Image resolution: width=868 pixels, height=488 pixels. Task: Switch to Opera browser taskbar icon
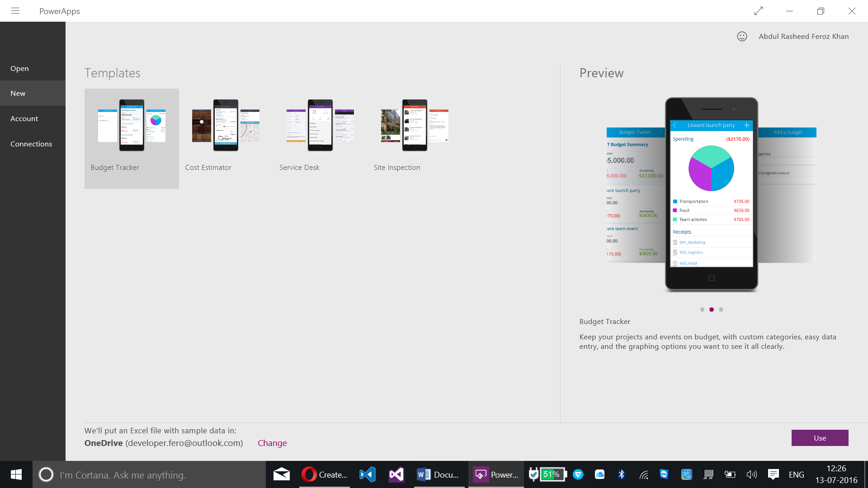[325, 474]
